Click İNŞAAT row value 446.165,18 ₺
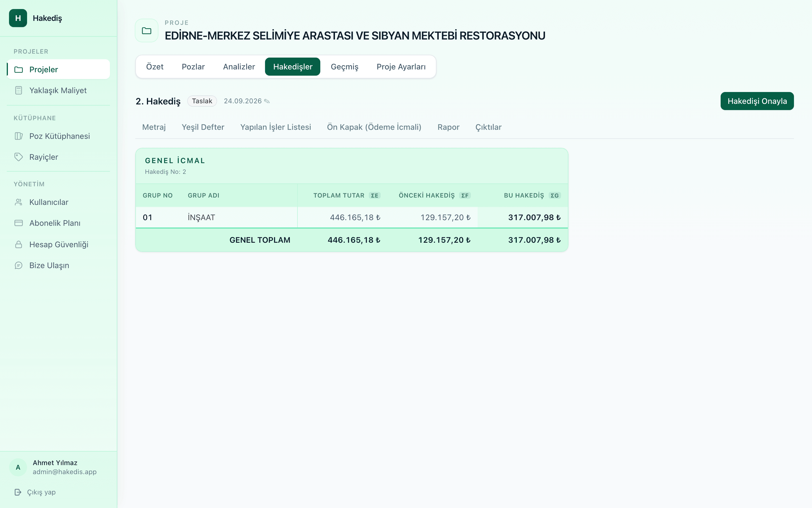 point(355,217)
